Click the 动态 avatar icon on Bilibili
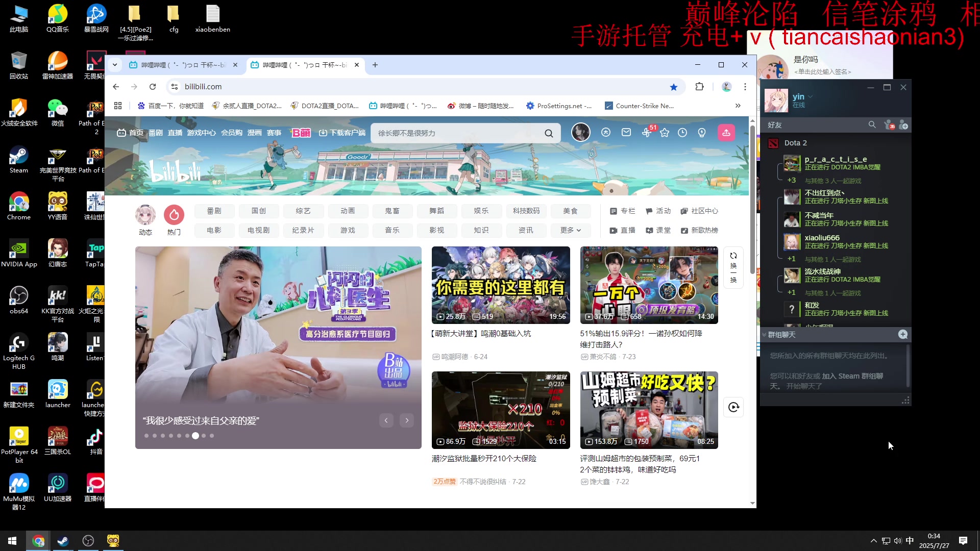The width and height of the screenshot is (980, 551). [145, 215]
